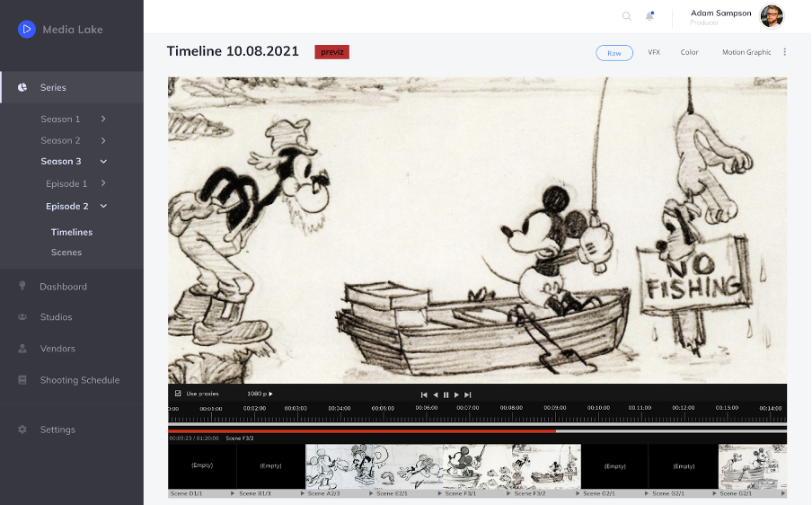Image resolution: width=812 pixels, height=505 pixels.
Task: Click the Shooting Schedule icon
Action: [22, 380]
